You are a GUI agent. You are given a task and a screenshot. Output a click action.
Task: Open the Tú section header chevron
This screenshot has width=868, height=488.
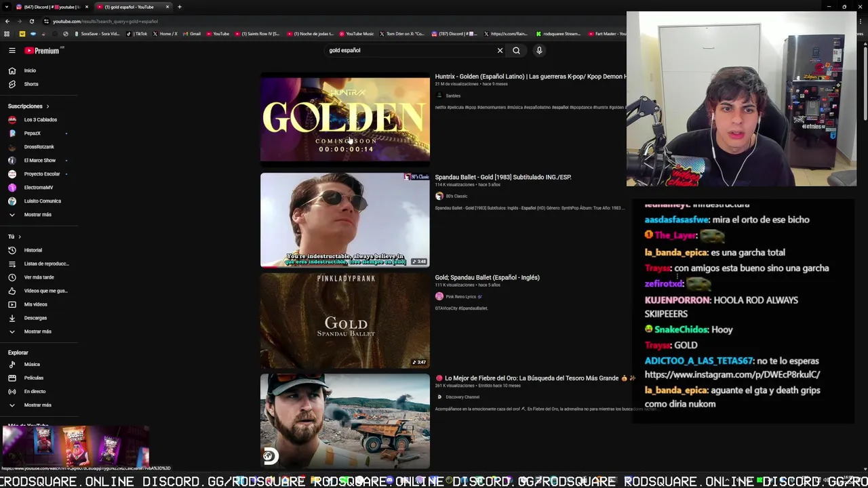pos(20,237)
